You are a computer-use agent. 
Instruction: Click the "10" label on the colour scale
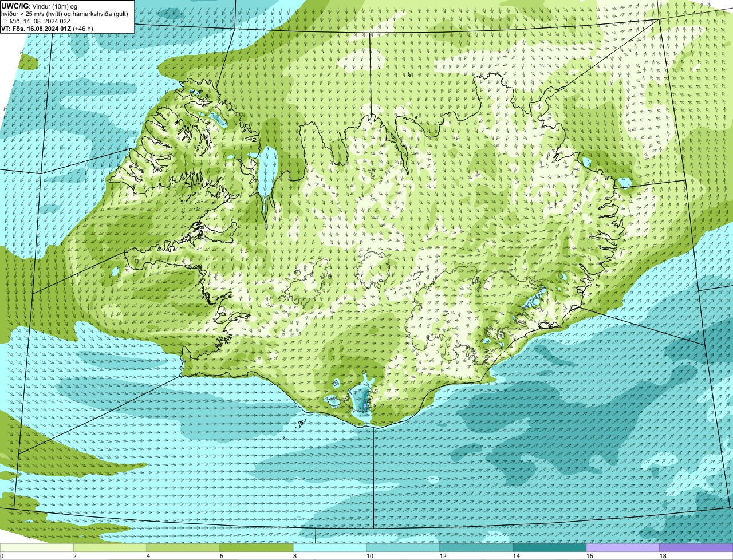point(370,556)
